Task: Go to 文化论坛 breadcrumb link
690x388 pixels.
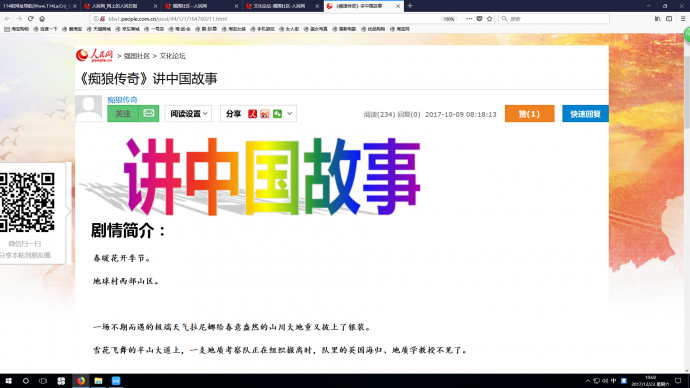Action: (x=172, y=56)
